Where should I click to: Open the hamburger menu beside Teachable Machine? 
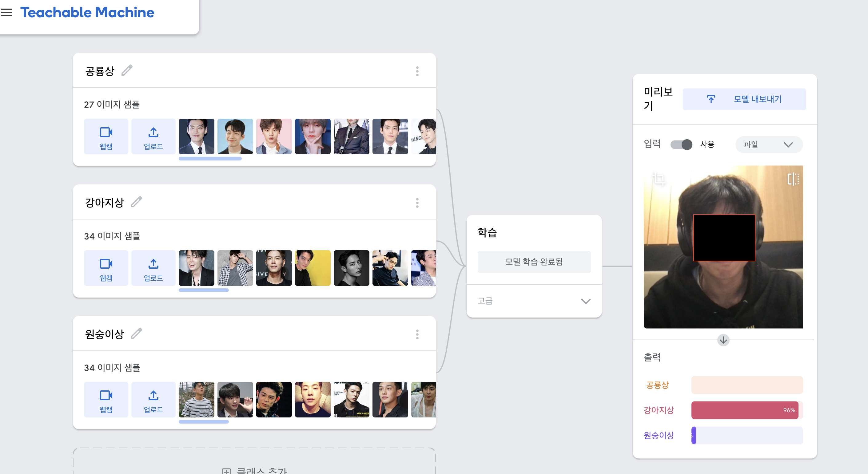7,13
